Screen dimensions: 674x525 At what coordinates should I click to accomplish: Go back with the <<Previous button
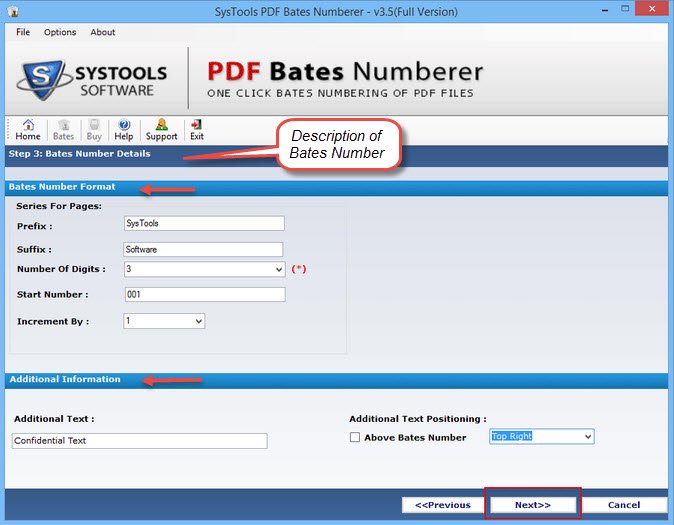[x=443, y=505]
